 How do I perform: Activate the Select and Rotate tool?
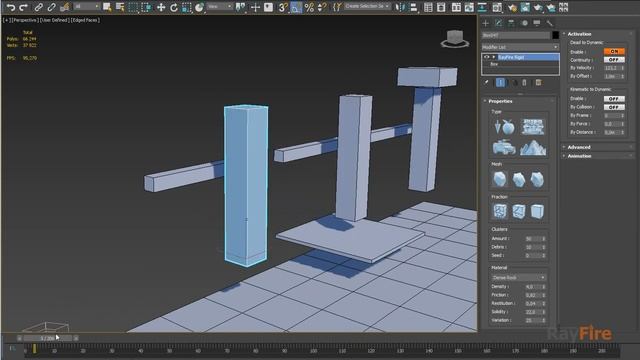pos(174,7)
